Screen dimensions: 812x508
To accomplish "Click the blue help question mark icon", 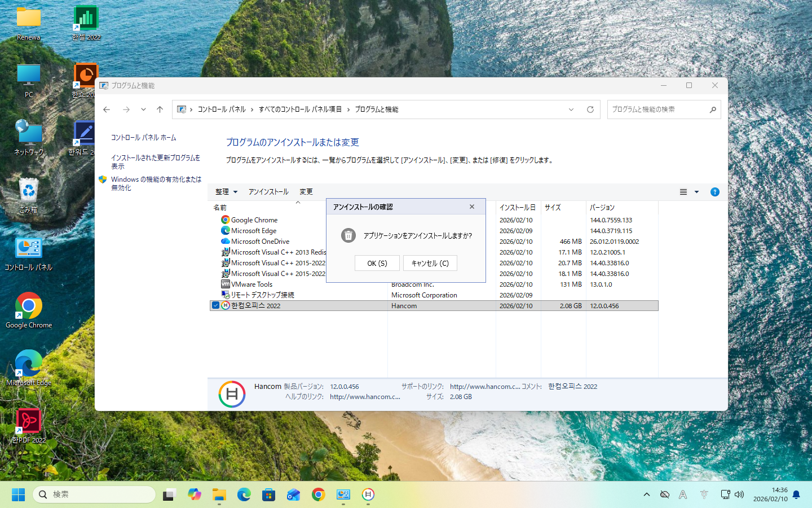I will click(714, 192).
